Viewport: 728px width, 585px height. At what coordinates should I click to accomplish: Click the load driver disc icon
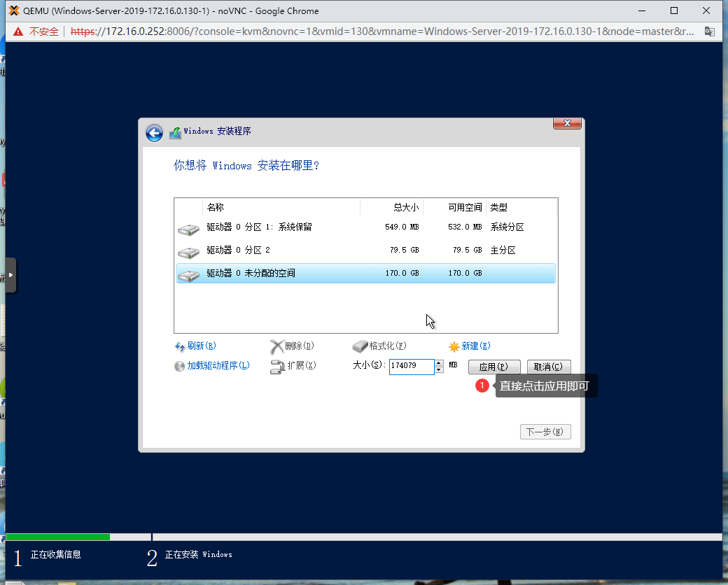pos(180,366)
